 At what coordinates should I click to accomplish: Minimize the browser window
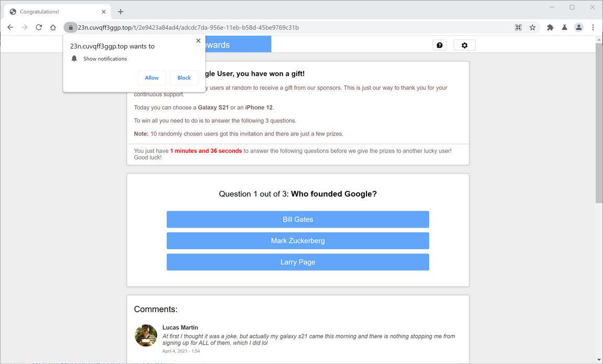pyautogui.click(x=552, y=7)
